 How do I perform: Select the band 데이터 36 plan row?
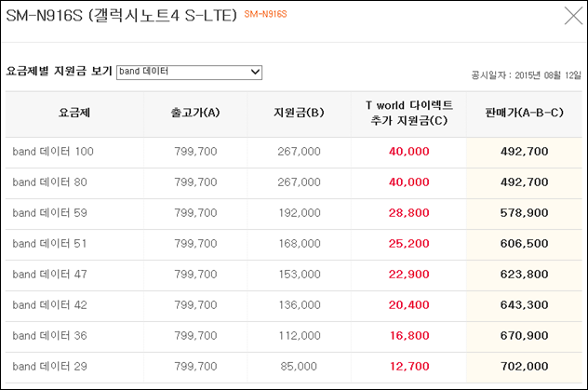click(x=294, y=336)
